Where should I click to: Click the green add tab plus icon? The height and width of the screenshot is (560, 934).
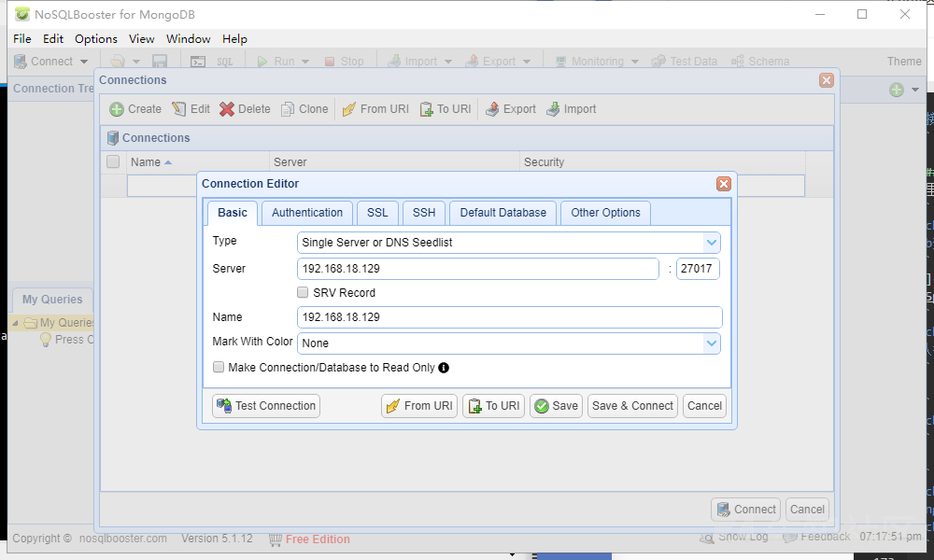coord(897,90)
